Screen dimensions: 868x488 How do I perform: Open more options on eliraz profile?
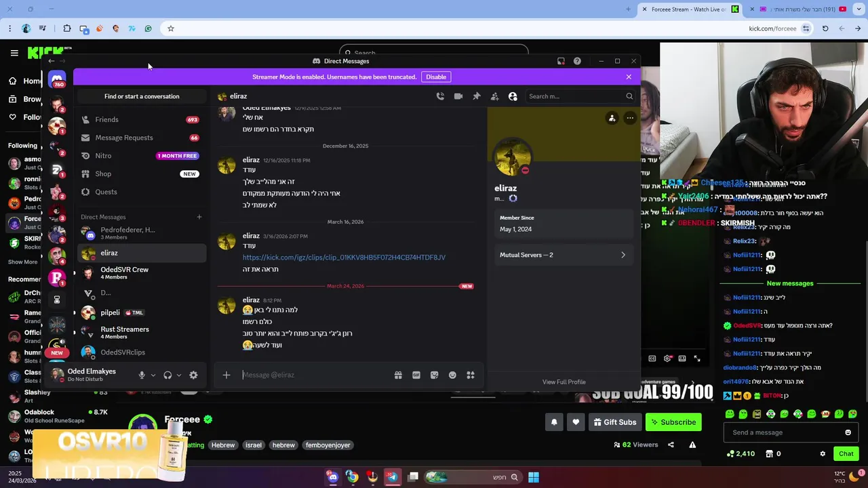click(630, 118)
